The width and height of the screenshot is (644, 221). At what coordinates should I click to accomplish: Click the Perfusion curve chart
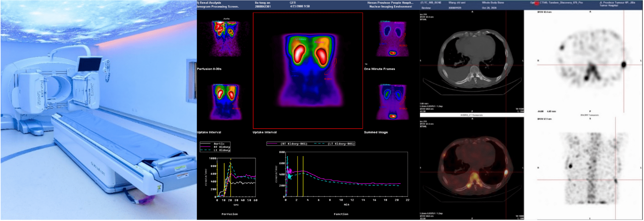tap(236, 178)
